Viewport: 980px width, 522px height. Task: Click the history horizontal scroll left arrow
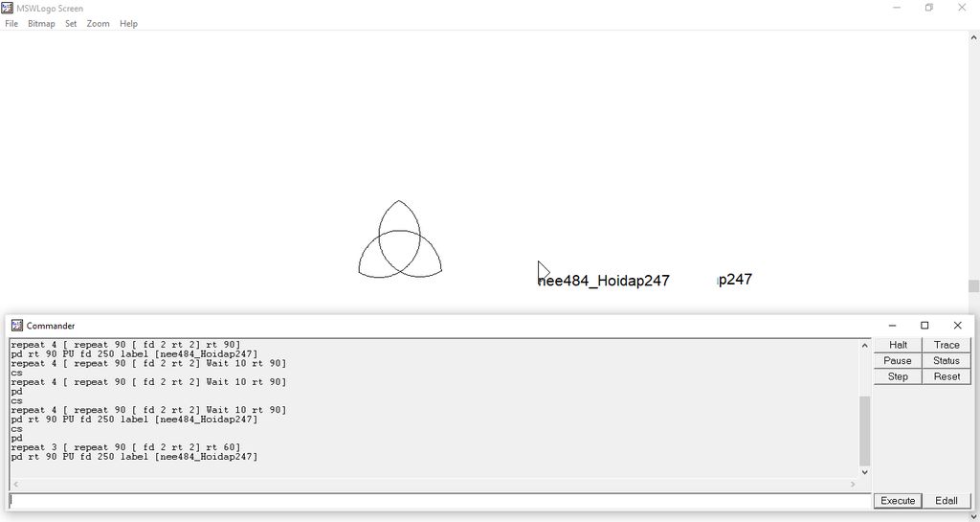point(15,485)
